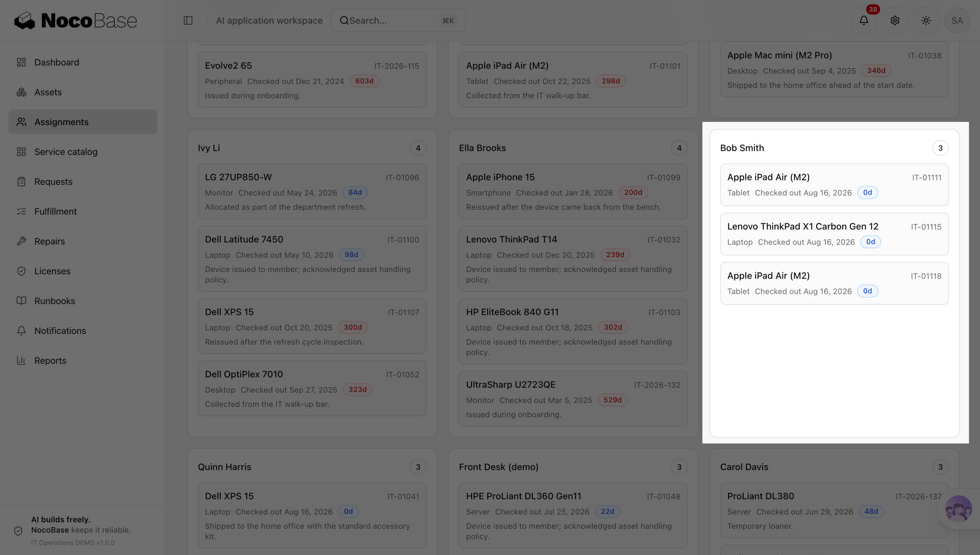Viewport: 980px width, 555px height.
Task: Click the IT Operations DEMO v1.0.0 text
Action: tap(73, 542)
